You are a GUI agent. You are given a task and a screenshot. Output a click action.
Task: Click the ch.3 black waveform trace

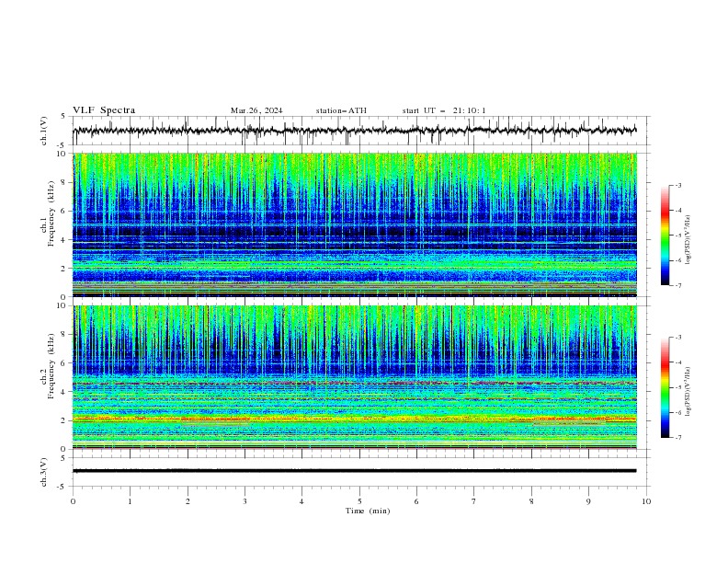354,471
